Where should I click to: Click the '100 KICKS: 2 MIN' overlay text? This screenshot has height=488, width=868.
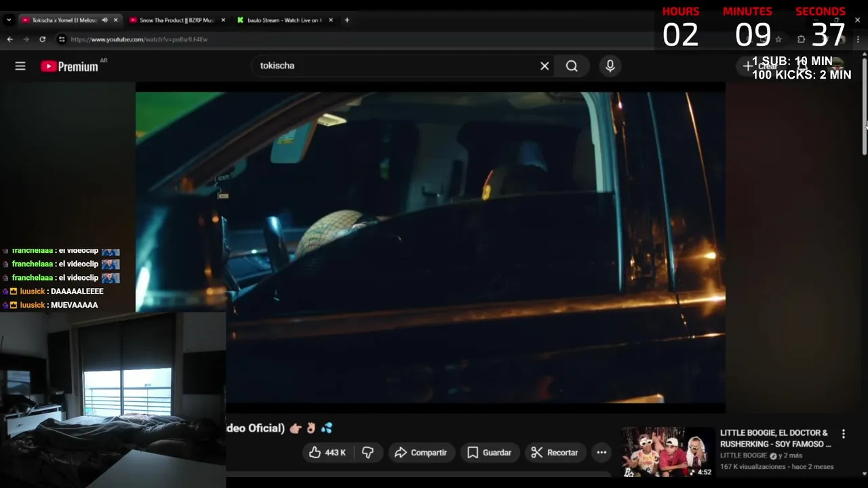[x=802, y=75]
